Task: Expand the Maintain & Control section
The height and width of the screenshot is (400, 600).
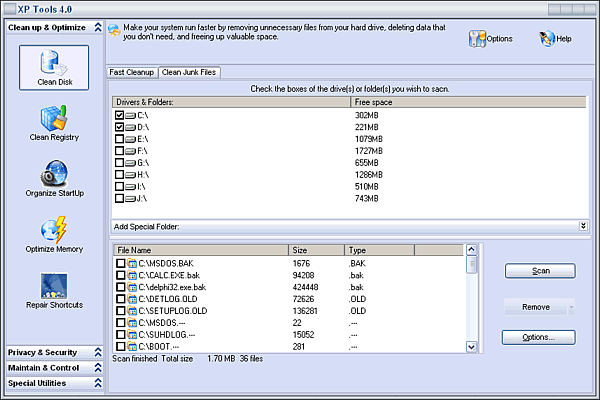Action: pyautogui.click(x=98, y=367)
